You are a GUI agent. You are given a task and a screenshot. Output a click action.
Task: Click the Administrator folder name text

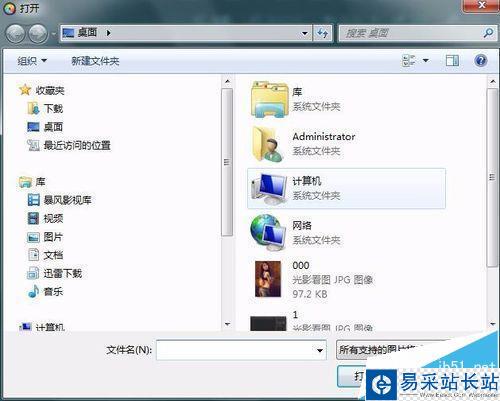click(x=324, y=137)
